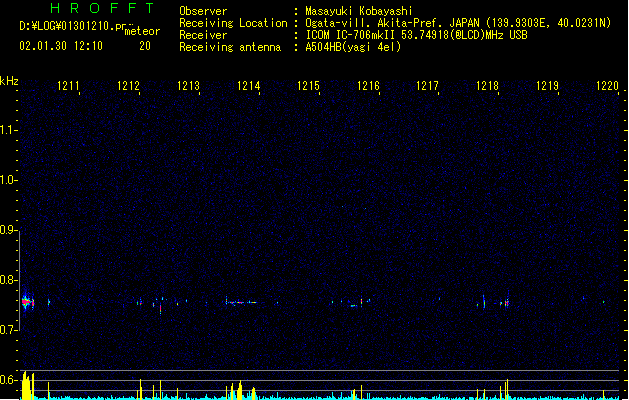Click the date stamp 02.01.30 12:10
The width and height of the screenshot is (629, 400).
click(x=61, y=46)
